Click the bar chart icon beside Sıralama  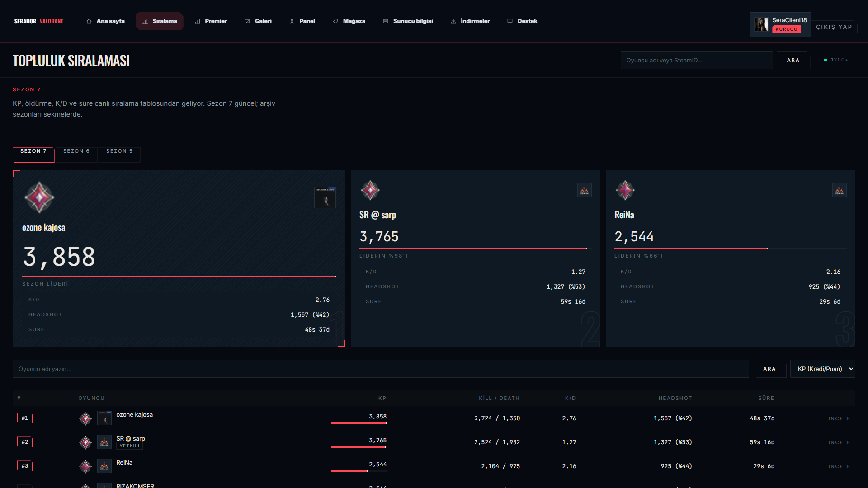145,21
